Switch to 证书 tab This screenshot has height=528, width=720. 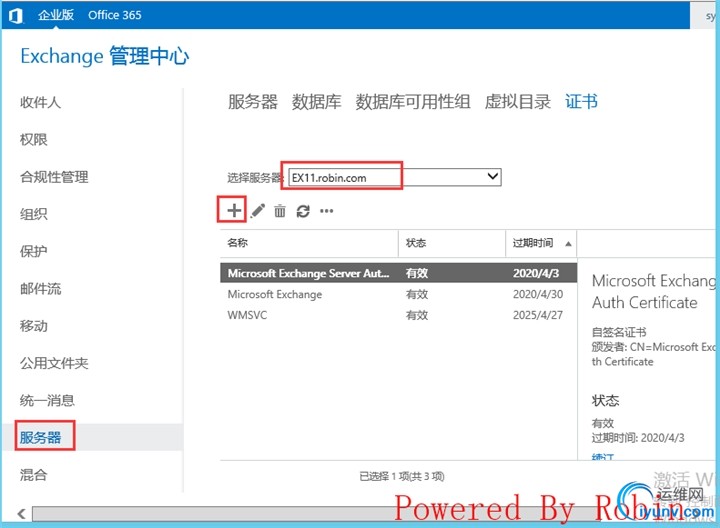[x=581, y=101]
